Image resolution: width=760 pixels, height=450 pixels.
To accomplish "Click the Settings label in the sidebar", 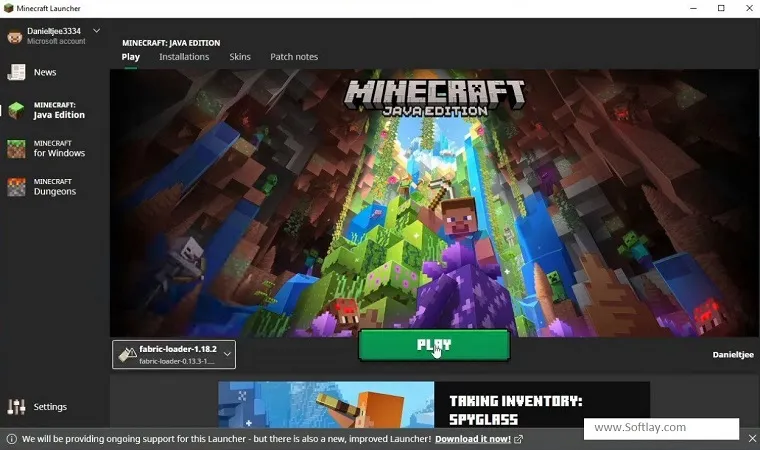I will pyautogui.click(x=50, y=407).
